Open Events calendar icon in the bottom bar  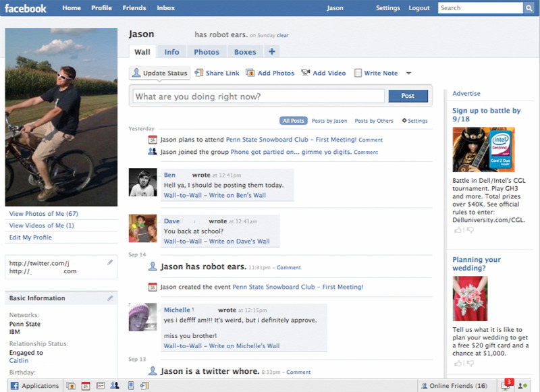pyautogui.click(x=86, y=386)
